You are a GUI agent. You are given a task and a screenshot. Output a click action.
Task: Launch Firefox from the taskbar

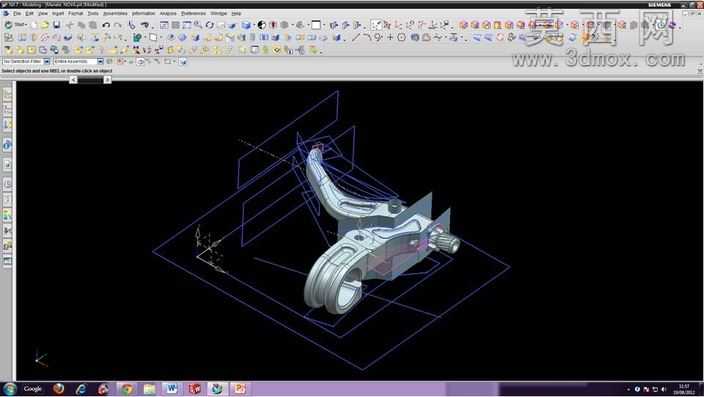click(58, 389)
